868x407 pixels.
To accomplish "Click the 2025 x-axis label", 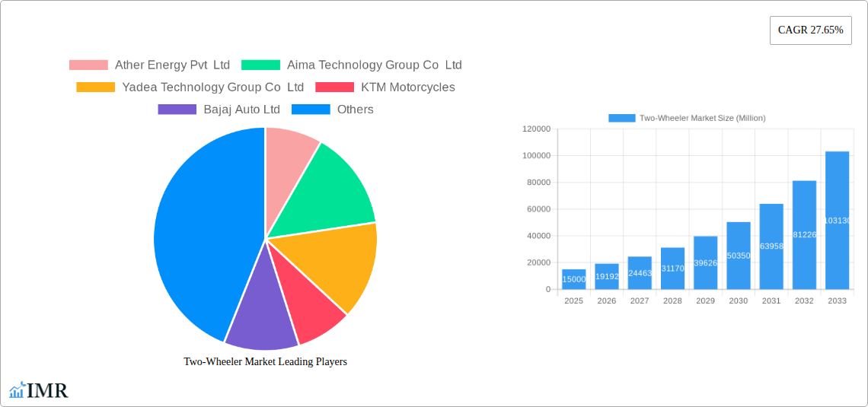I will [573, 300].
